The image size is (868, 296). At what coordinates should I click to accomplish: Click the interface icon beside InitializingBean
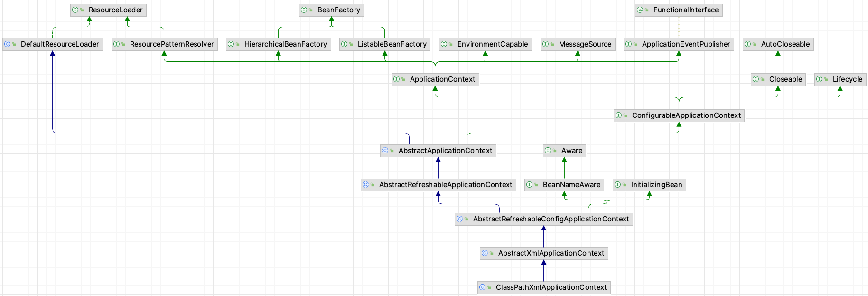[617, 185]
